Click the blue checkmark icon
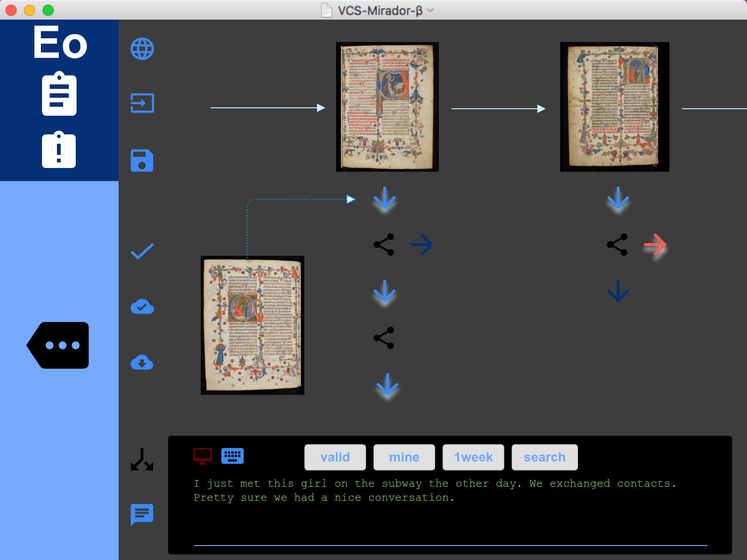Image resolution: width=747 pixels, height=560 pixels. tap(142, 251)
